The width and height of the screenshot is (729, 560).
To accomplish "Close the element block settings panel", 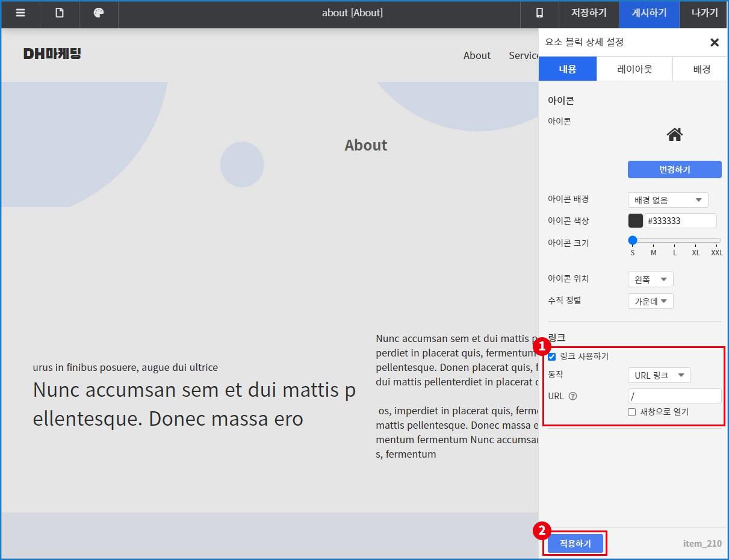I will coord(715,42).
